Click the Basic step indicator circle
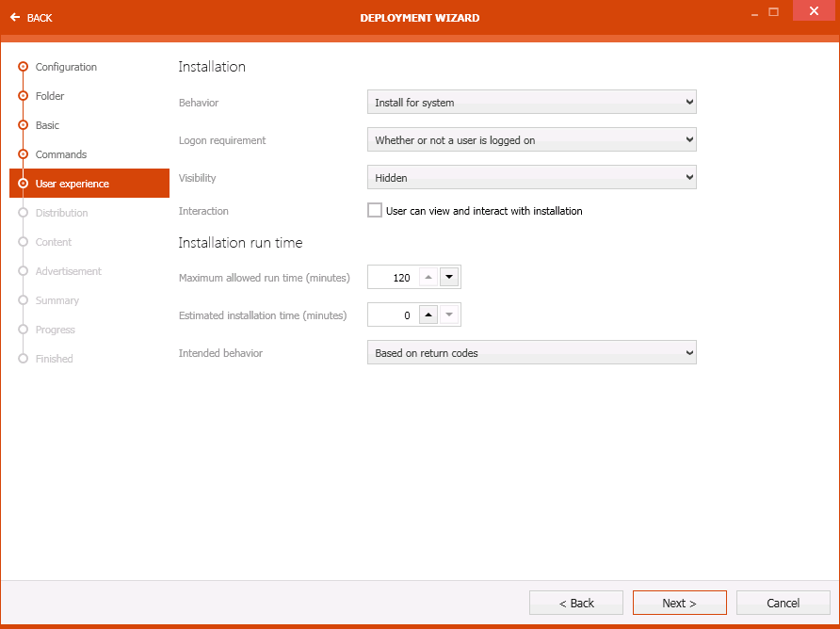Screen dimensions: 840x629 23,125
